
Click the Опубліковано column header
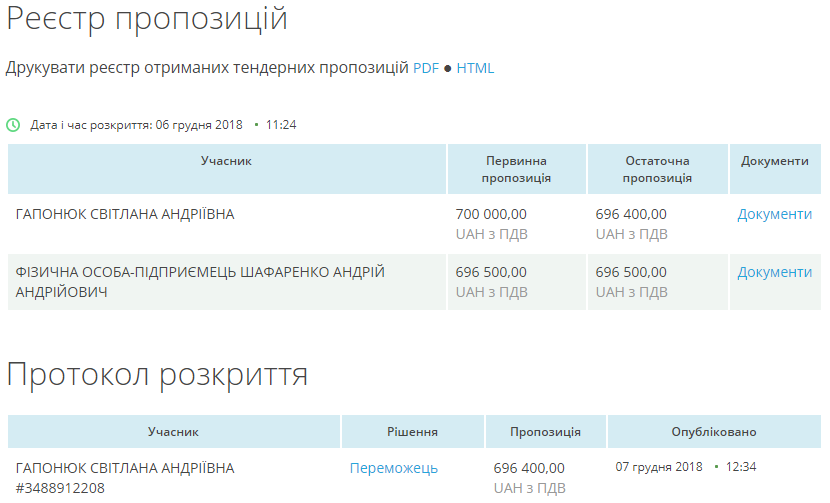(713, 432)
